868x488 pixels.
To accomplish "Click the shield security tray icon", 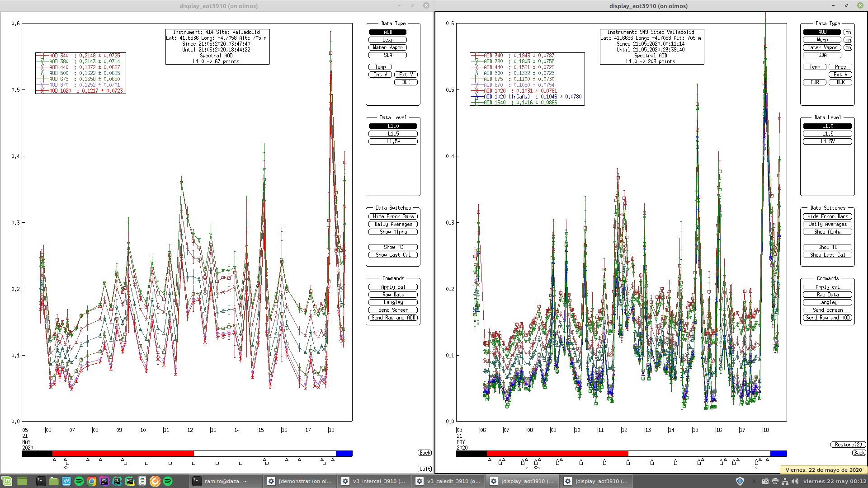I will 740,481.
